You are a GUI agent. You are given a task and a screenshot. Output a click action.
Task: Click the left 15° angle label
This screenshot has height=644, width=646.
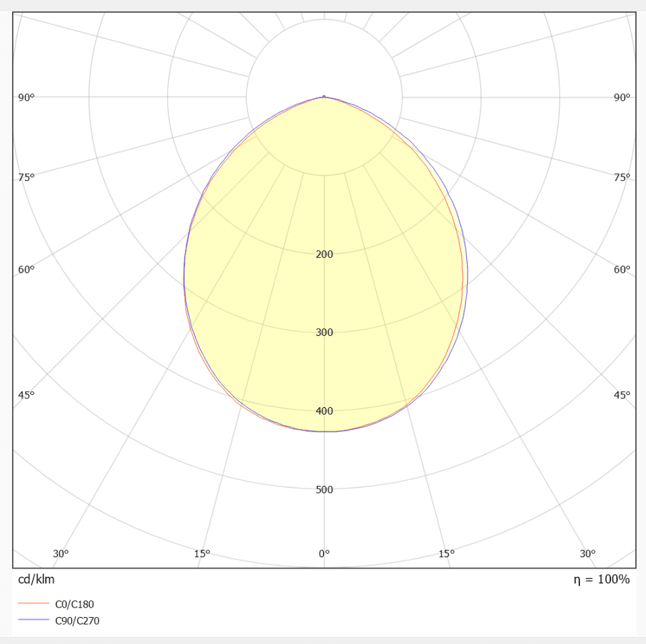[x=202, y=554]
